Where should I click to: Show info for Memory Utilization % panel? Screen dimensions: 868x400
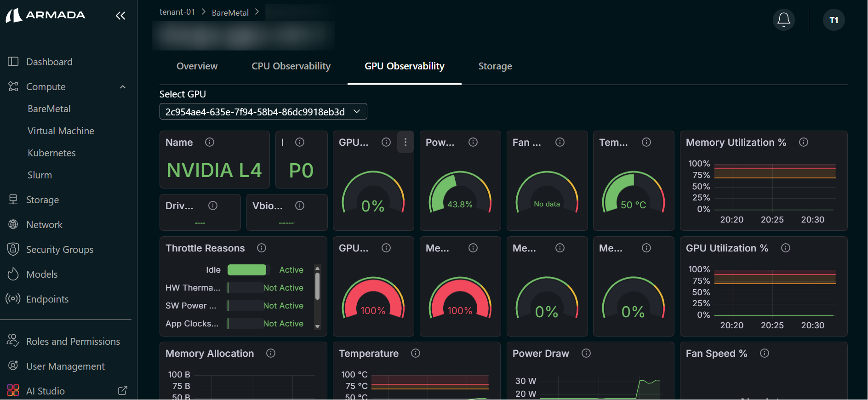click(804, 142)
